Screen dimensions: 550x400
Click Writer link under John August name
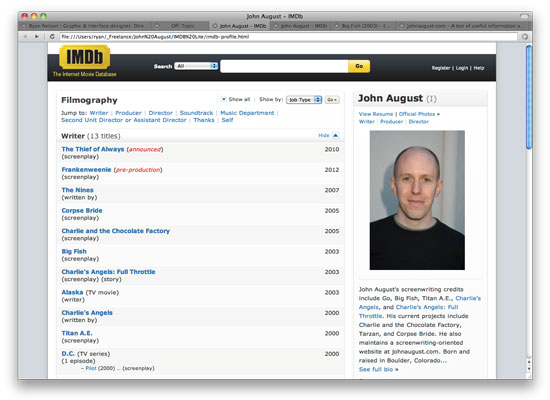pyautogui.click(x=367, y=122)
